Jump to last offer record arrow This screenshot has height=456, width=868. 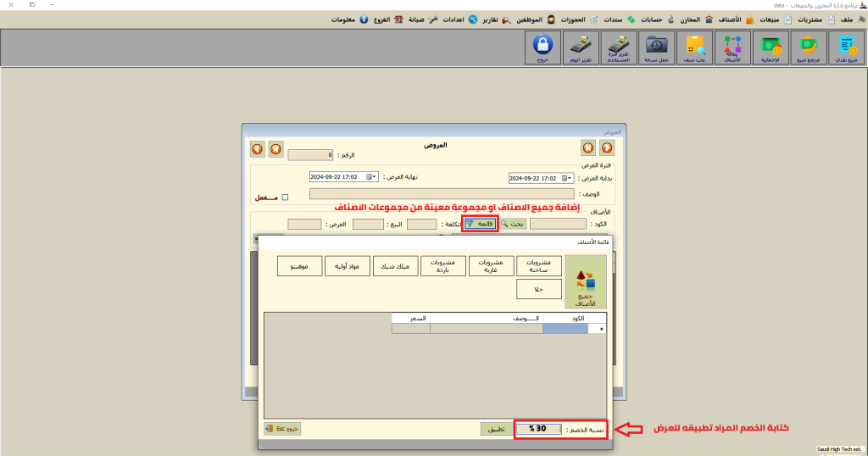(x=588, y=147)
